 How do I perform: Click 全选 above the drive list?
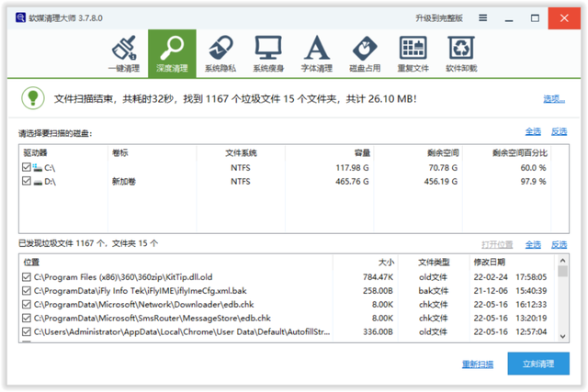[533, 131]
